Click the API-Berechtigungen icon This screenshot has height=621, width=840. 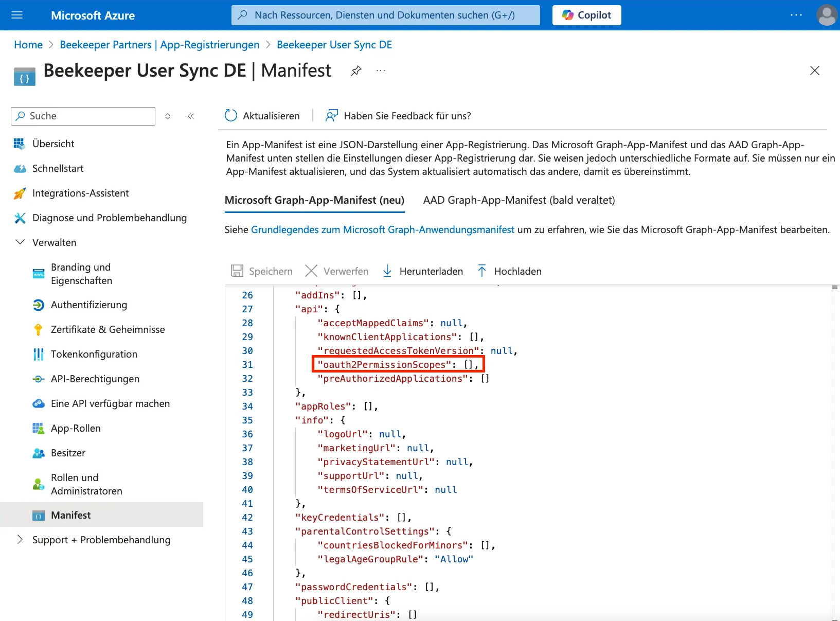point(39,379)
